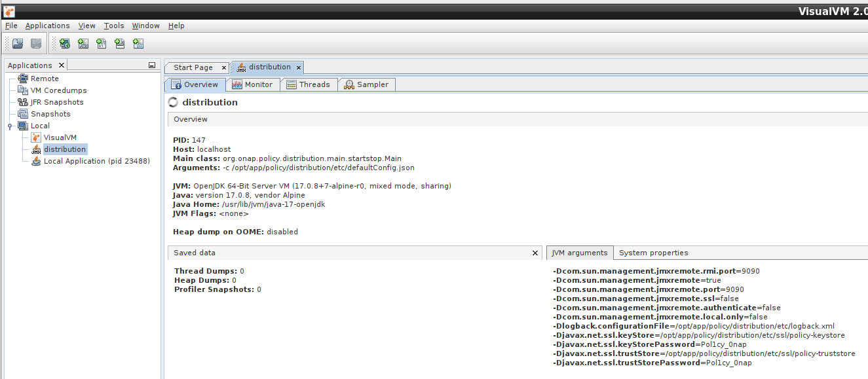This screenshot has width=868, height=379.
Task: Select Local Application (pid 23488)
Action: pos(97,161)
